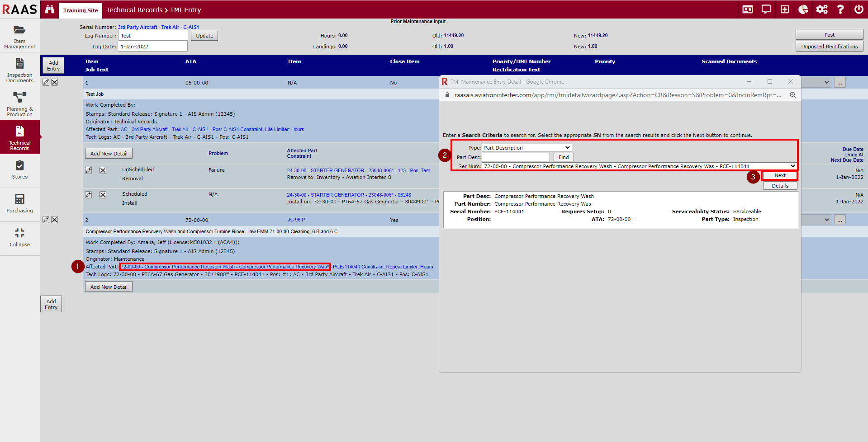
Task: Focus the Log Date field
Action: 153,47
